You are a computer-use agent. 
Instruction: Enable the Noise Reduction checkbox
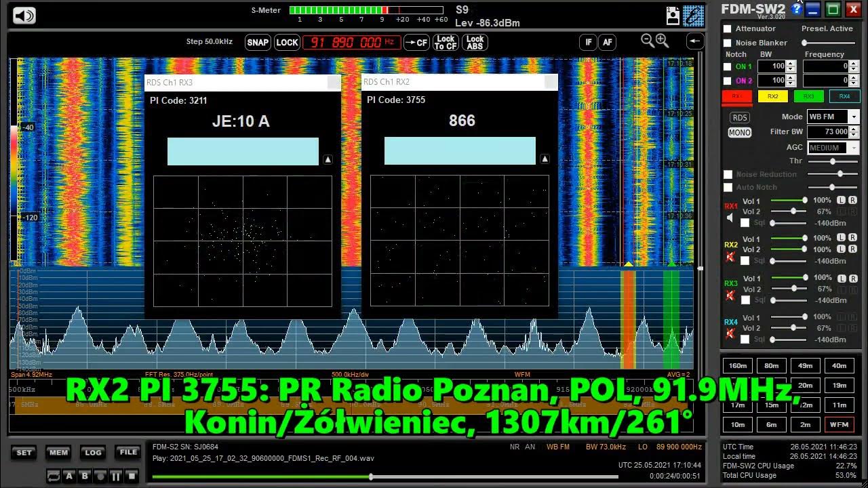point(728,175)
